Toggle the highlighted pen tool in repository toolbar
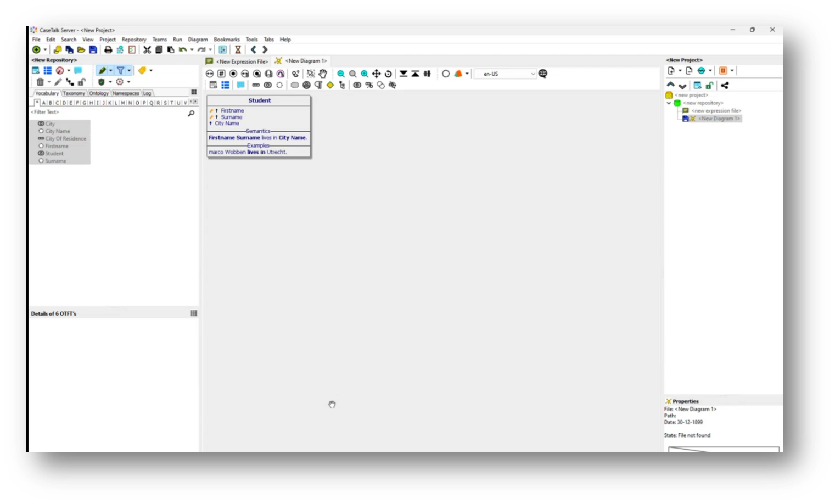This screenshot has height=504, width=835. pos(102,70)
